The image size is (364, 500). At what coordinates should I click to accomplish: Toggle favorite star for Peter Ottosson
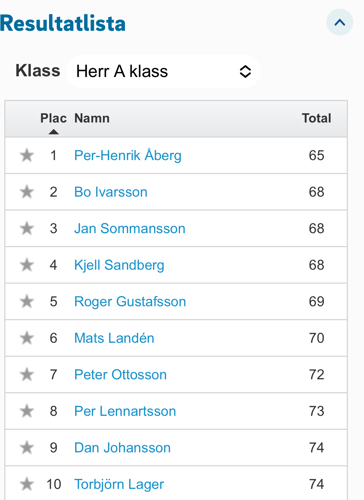click(x=27, y=375)
